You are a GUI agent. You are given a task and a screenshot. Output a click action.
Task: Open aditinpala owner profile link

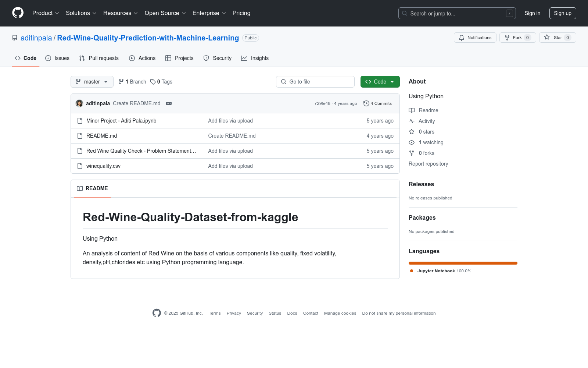[36, 38]
